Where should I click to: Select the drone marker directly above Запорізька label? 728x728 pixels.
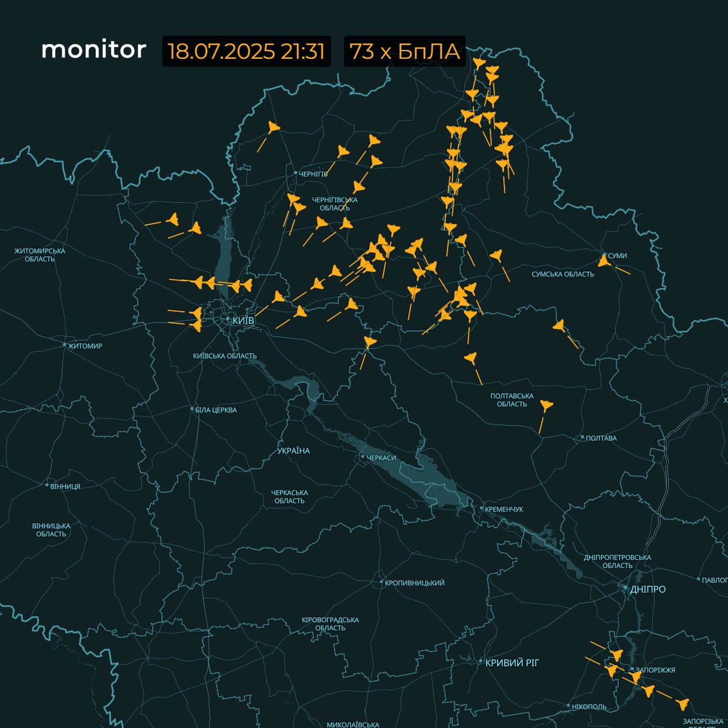click(683, 704)
